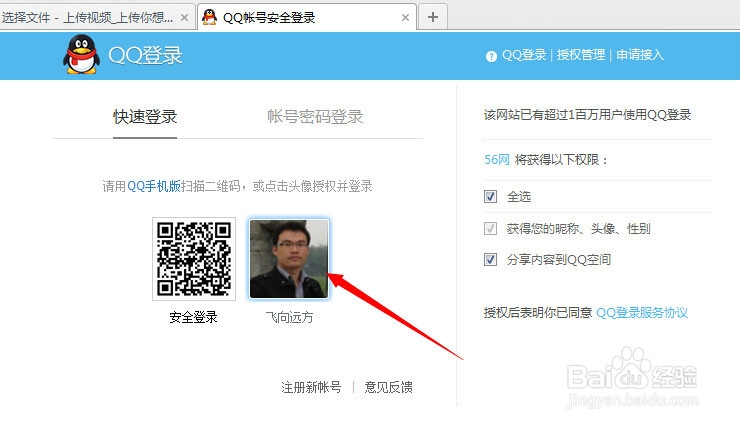Click the QR code for 安全登录
740x426 pixels.
tap(194, 259)
